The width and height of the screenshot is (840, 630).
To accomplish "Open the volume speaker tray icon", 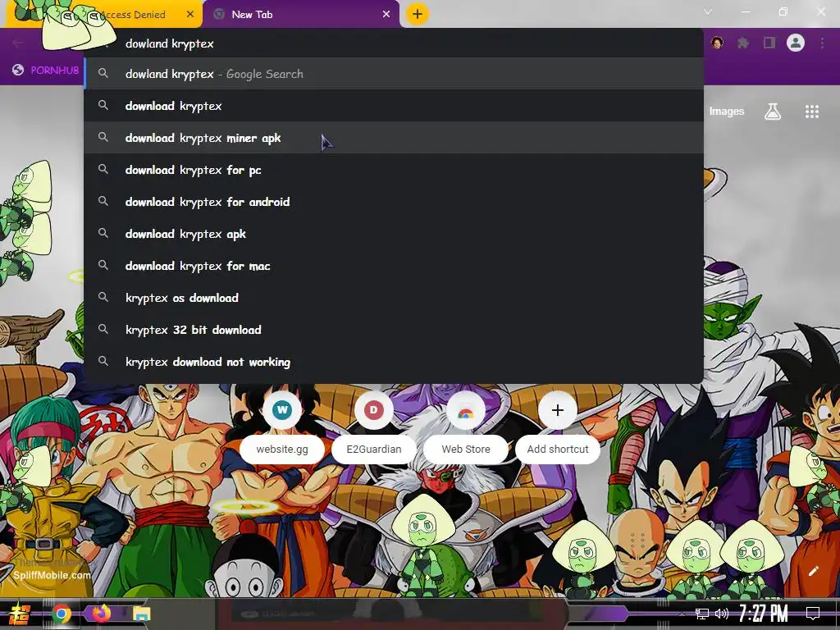I will 722,614.
